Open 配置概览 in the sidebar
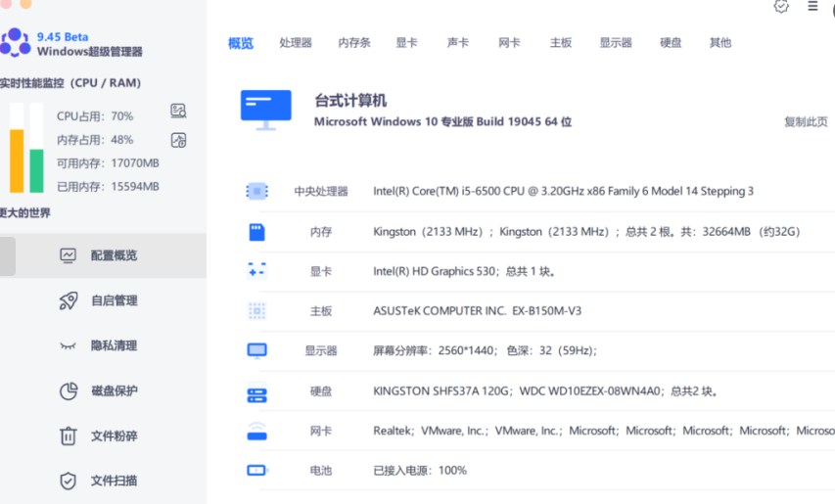Image resolution: width=835 pixels, height=504 pixels. 104,255
